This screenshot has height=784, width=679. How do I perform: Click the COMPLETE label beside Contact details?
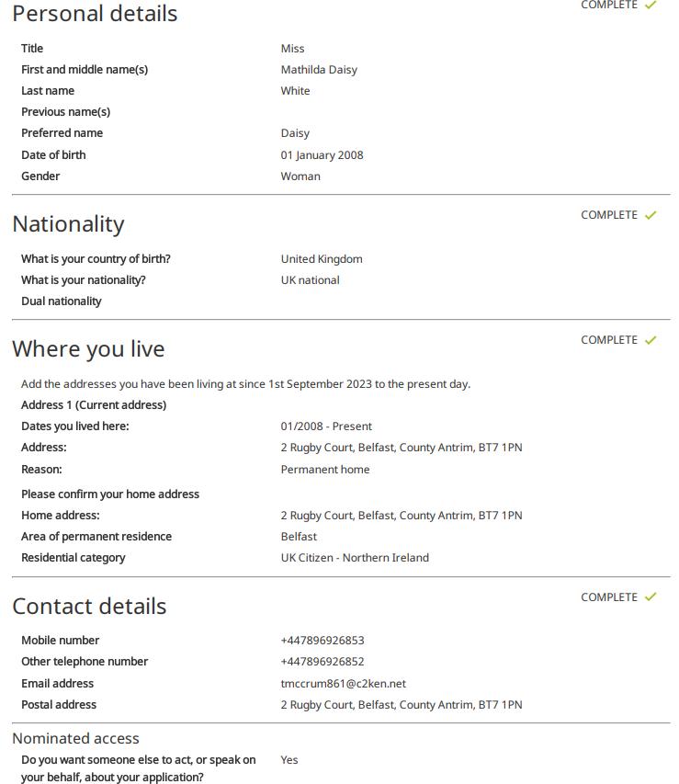click(x=609, y=597)
